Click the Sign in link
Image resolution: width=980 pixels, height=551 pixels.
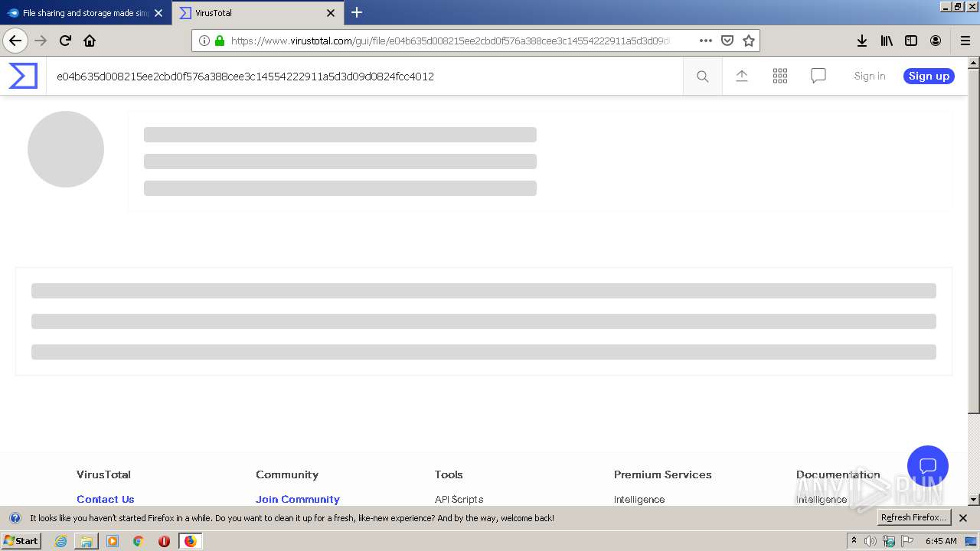(870, 76)
